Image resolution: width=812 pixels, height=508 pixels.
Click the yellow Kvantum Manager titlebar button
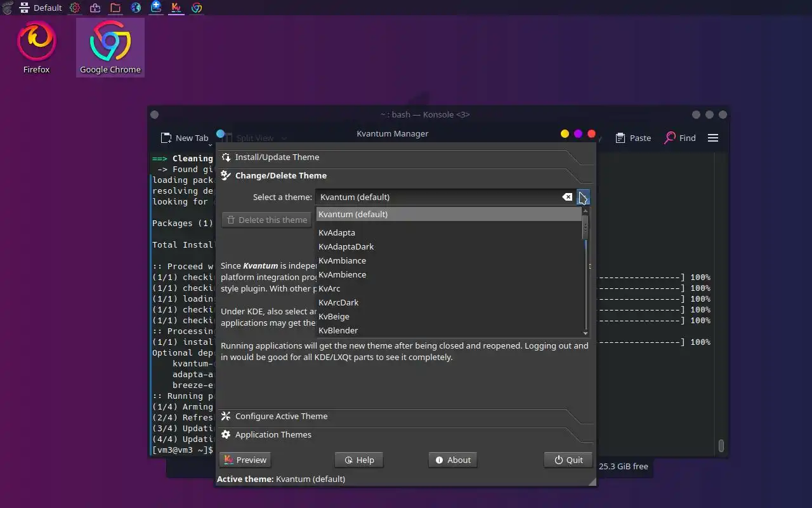pos(565,134)
